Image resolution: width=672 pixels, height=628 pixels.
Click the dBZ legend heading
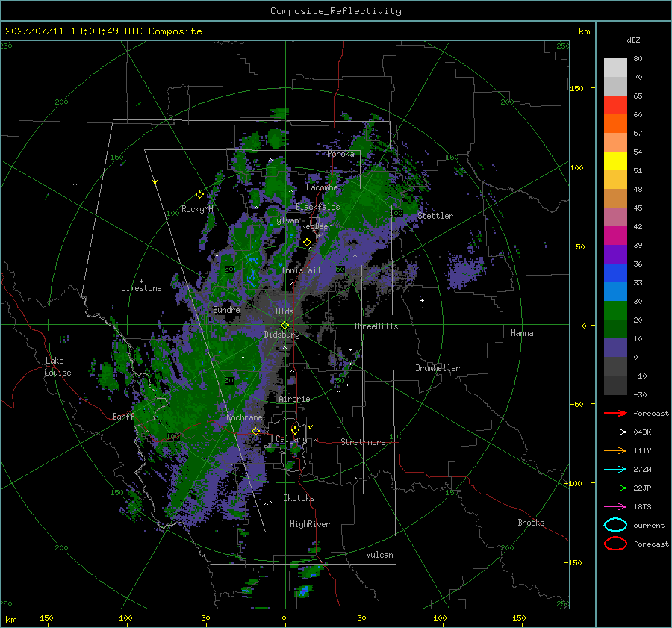[x=633, y=40]
